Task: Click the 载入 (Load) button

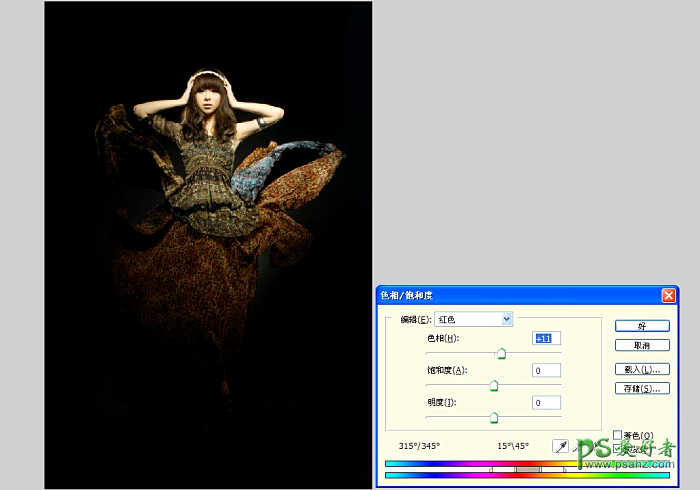Action: point(641,369)
